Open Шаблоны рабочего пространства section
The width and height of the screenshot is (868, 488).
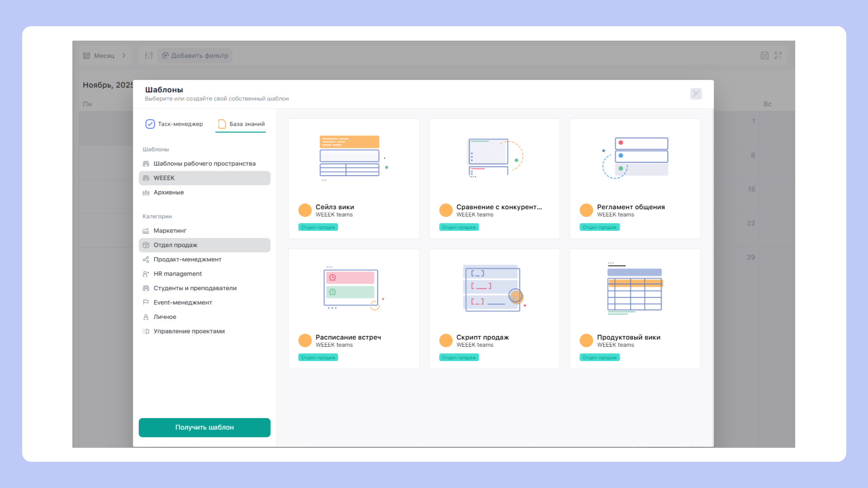204,164
